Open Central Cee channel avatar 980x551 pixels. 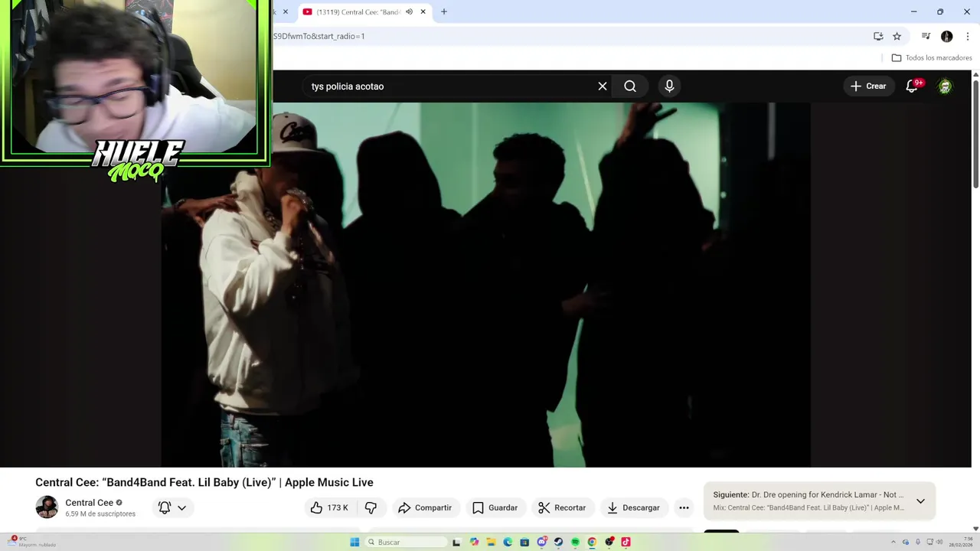47,507
